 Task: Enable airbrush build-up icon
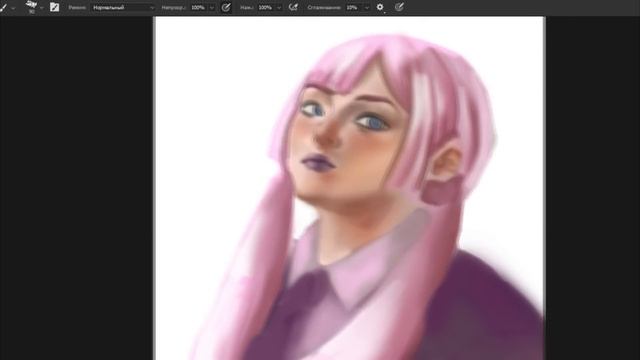tap(293, 7)
